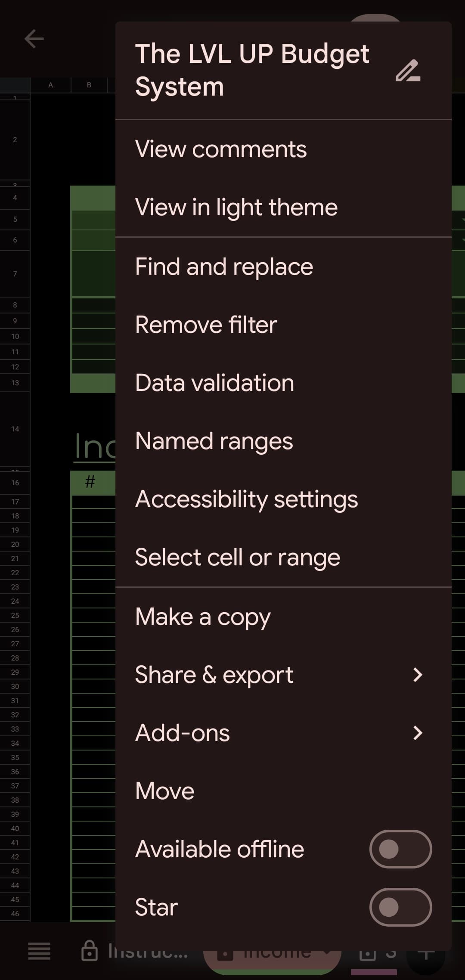Expand Share & export submenu arrow
This screenshot has width=465, height=980.
coord(417,675)
